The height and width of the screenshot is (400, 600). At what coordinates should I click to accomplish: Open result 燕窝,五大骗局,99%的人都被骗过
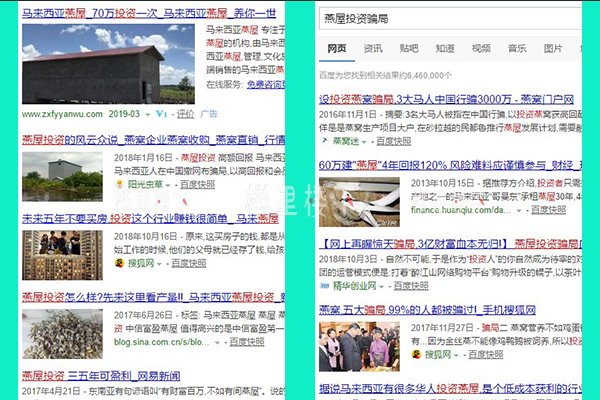coord(427,310)
